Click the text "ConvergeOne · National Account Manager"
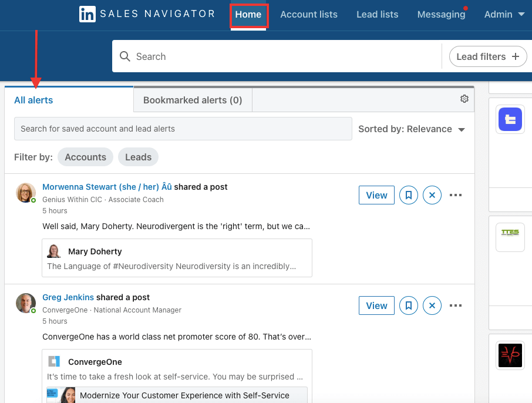 pyautogui.click(x=112, y=310)
